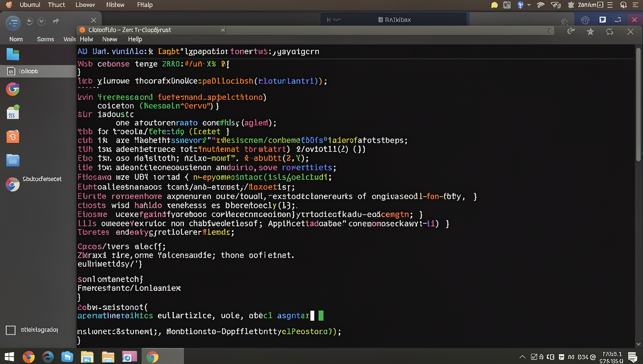Click the Windows Start button

[x=9, y=356]
